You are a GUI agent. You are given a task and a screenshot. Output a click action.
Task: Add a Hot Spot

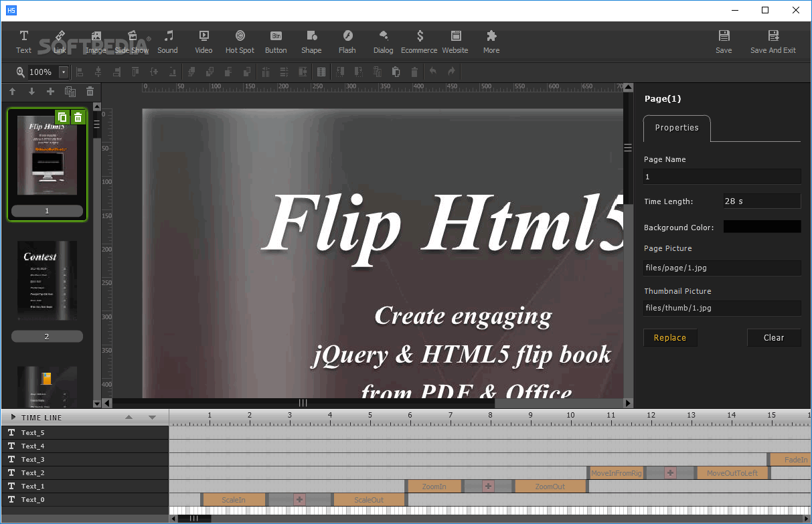point(240,41)
